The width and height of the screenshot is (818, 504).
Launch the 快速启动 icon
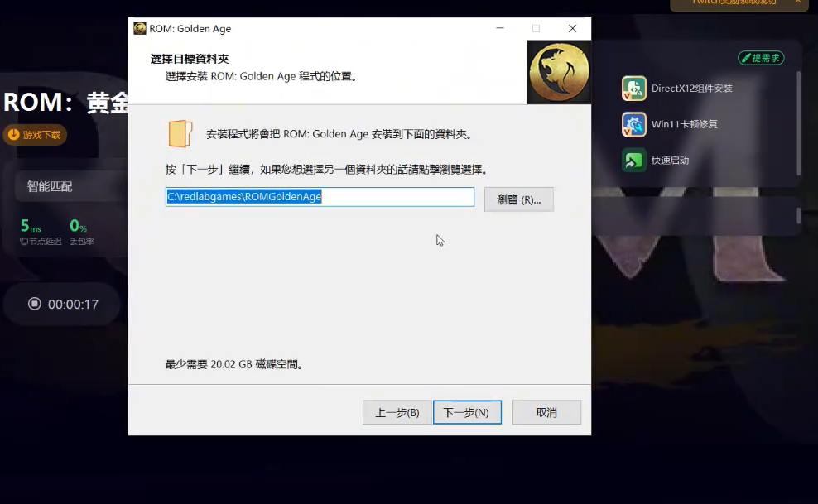pos(634,160)
